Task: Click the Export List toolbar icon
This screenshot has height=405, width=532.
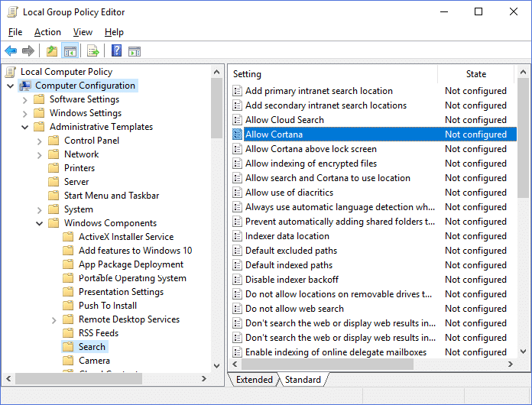Action: 92,51
